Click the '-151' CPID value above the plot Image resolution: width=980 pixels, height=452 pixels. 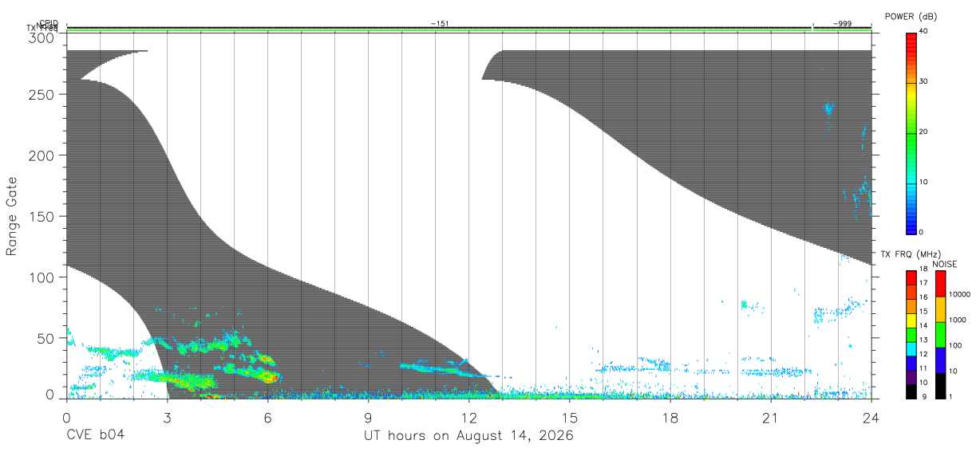440,24
